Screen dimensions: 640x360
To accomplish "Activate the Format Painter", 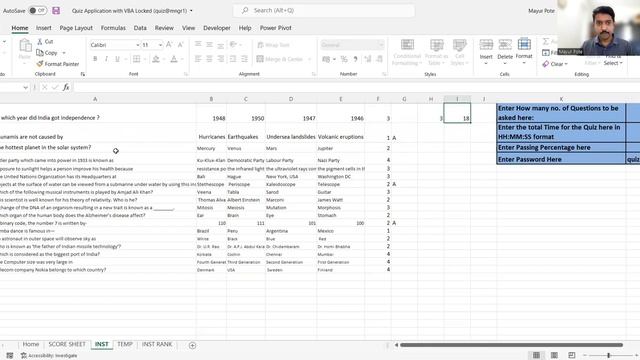I will coord(58,64).
